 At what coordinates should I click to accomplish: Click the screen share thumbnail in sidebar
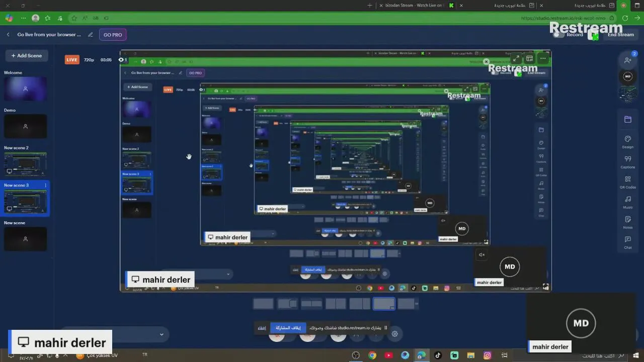pyautogui.click(x=627, y=95)
